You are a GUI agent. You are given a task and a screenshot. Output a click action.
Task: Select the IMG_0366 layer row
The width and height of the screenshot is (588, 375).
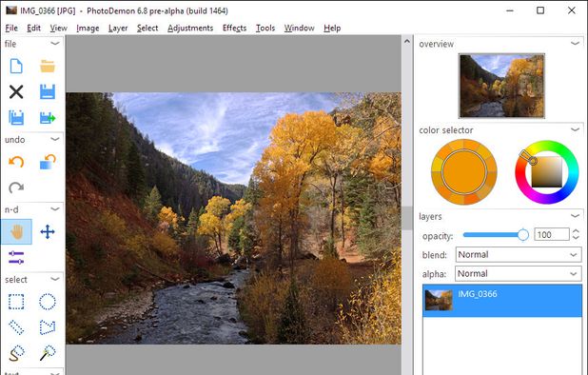pyautogui.click(x=502, y=301)
